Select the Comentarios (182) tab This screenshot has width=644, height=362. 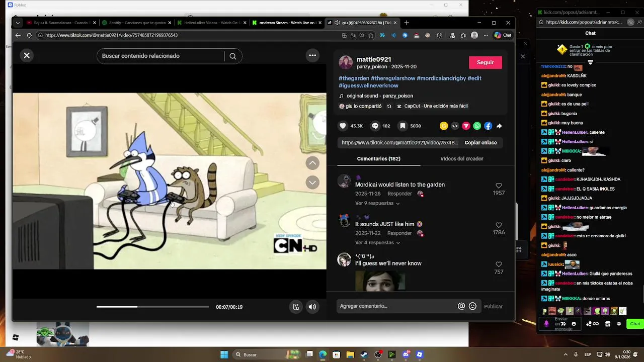point(378,159)
